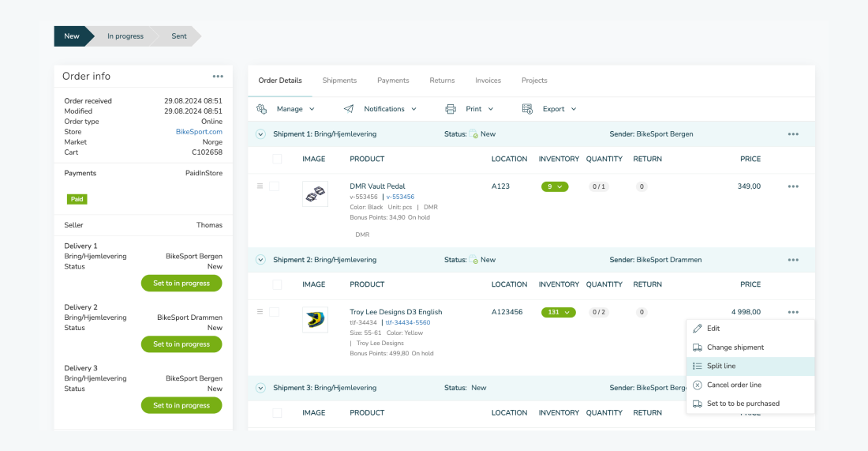The width and height of the screenshot is (868, 451).
Task: Open Shipment 1 three-dot menu
Action: tap(793, 134)
